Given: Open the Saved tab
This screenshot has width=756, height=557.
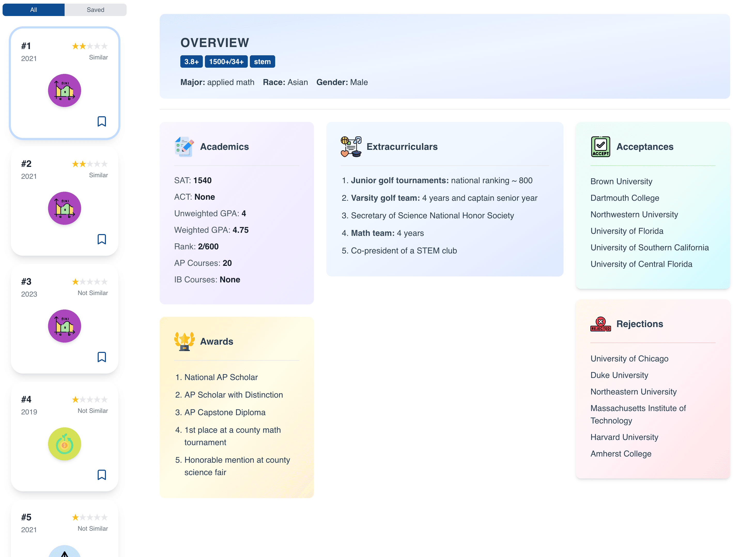Looking at the screenshot, I should [95, 10].
